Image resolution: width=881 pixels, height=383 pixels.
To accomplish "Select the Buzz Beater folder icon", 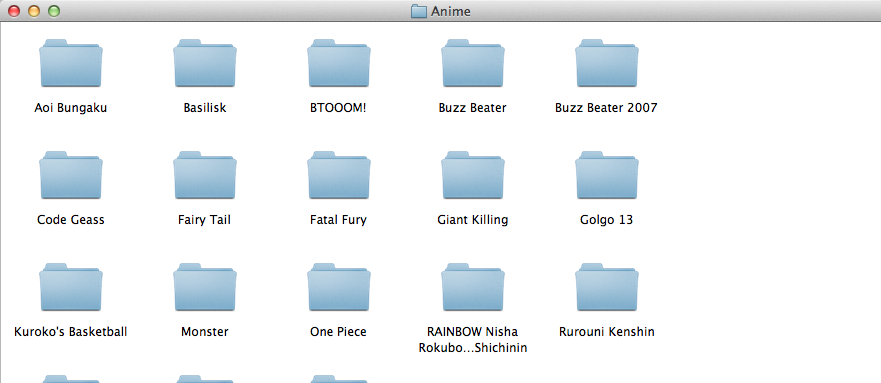I will click(x=473, y=63).
